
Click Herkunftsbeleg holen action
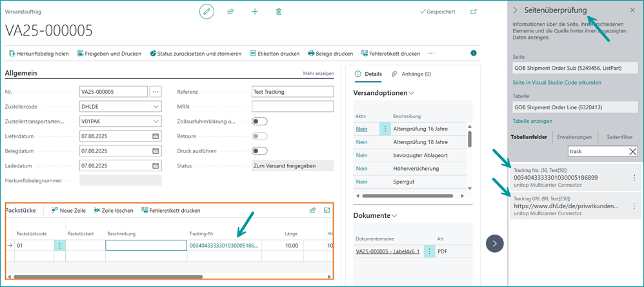point(39,54)
